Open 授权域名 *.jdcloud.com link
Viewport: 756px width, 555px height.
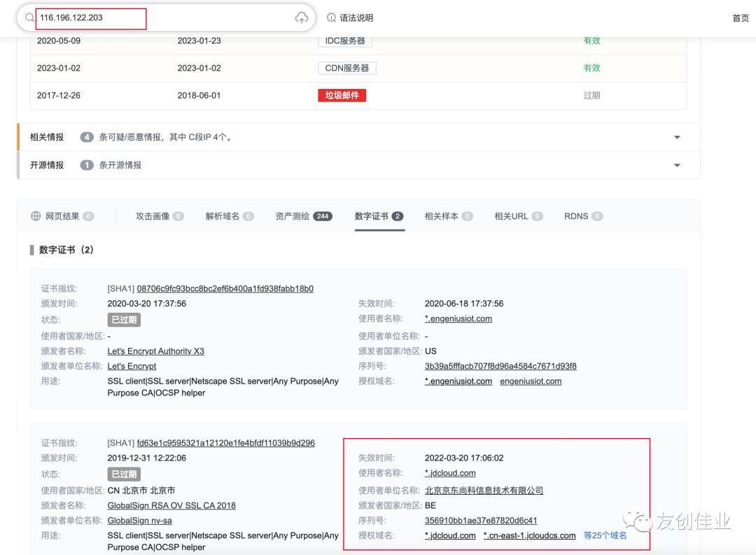[x=450, y=535]
